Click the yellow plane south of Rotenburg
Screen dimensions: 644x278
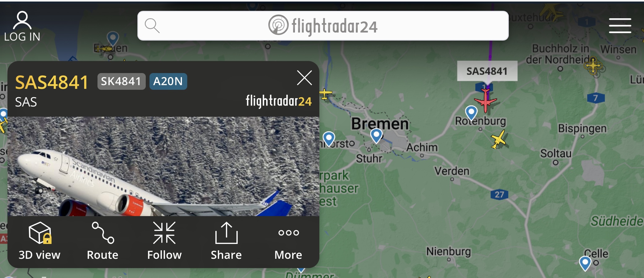[x=498, y=139]
